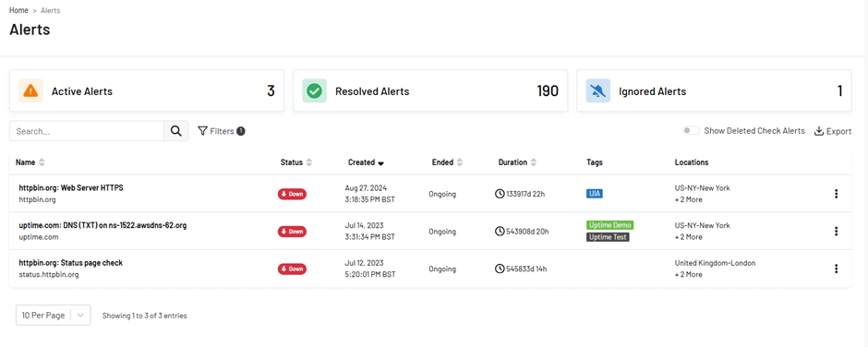
Task: Open the three-dot menu for uptime.com DNS (TXT) row
Action: coord(836,232)
